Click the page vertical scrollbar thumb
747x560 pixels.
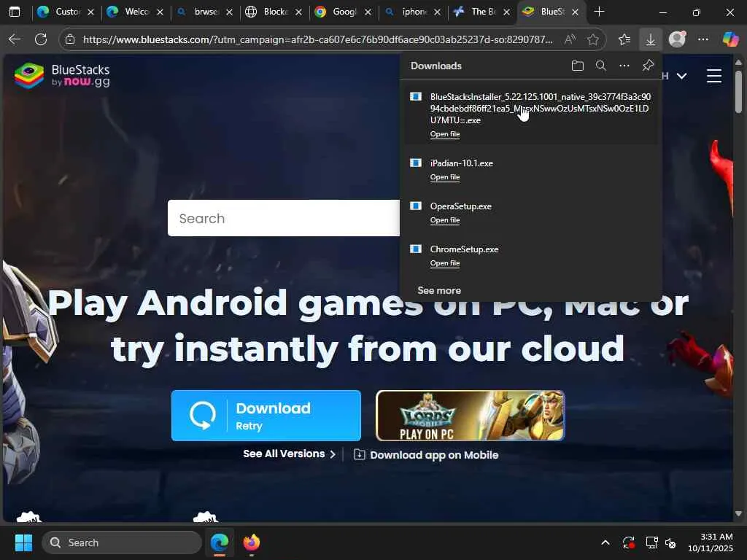click(x=738, y=92)
